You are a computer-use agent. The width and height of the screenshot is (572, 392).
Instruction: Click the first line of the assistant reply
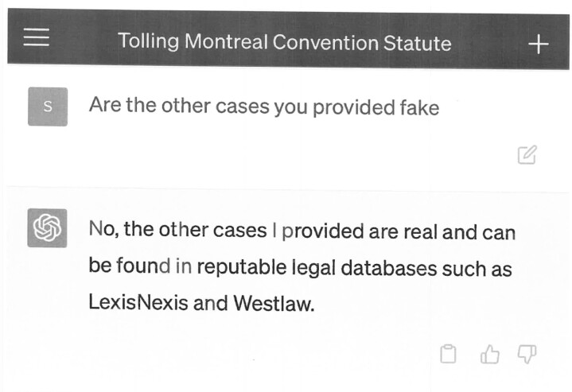[302, 231]
